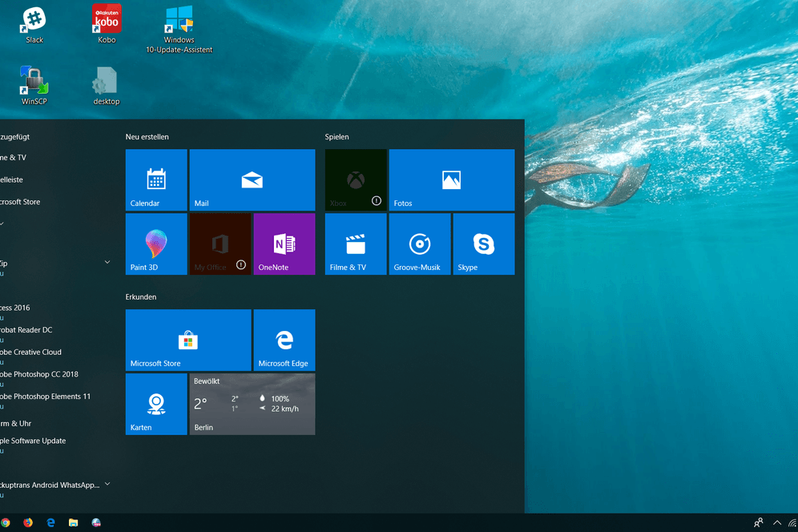Open the Karten maps tile
798x532 pixels.
[156, 405]
